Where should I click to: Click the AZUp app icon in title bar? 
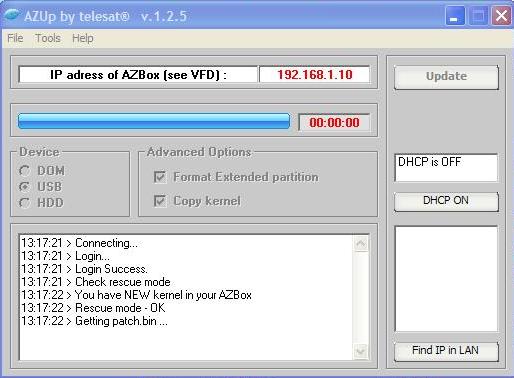11,15
